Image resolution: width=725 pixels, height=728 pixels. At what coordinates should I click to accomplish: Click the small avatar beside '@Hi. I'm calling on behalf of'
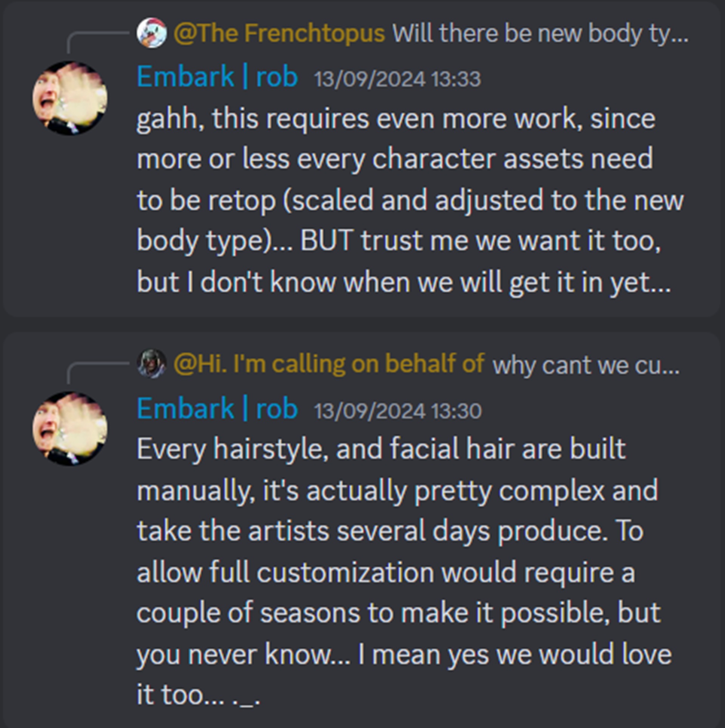151,363
